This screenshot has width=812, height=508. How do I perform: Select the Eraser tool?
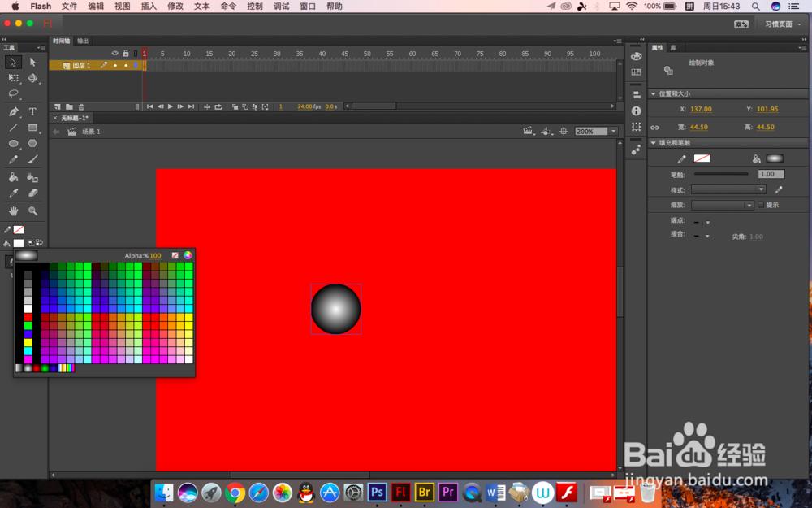(32, 193)
